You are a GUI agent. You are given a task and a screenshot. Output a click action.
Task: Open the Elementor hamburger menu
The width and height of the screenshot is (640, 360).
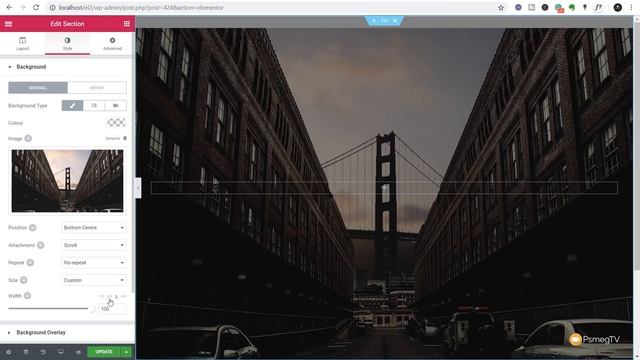8,24
